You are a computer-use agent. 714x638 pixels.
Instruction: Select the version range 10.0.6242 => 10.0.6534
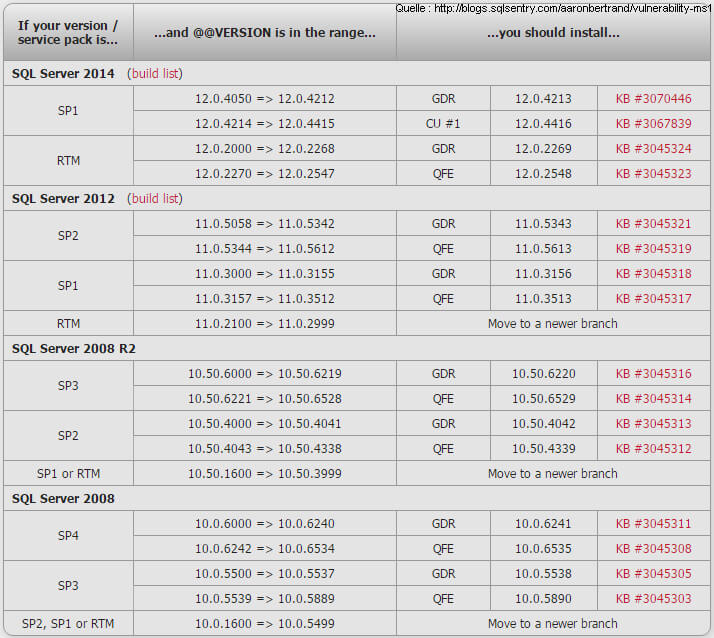(x=265, y=549)
